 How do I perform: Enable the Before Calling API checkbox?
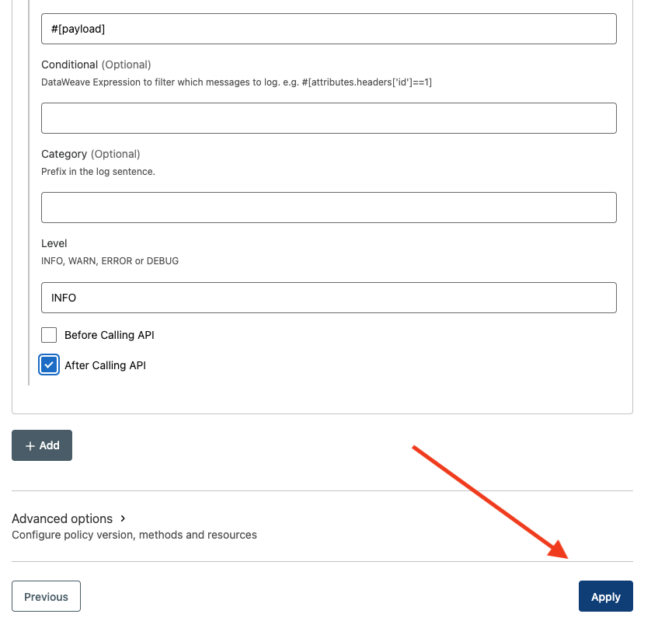click(49, 335)
